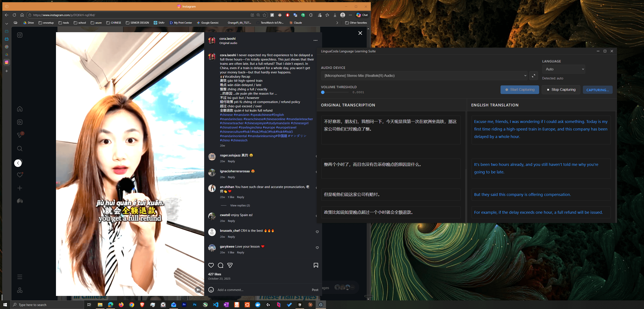Screen dimensions: 644x309
Task: Like garykwee's comment
Action: [317, 248]
